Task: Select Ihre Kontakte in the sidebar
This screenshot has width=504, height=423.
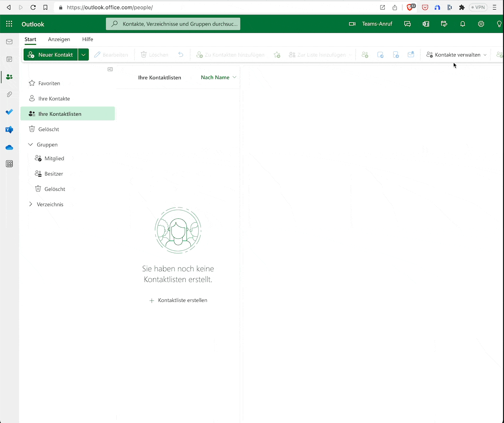Action: coord(68,98)
